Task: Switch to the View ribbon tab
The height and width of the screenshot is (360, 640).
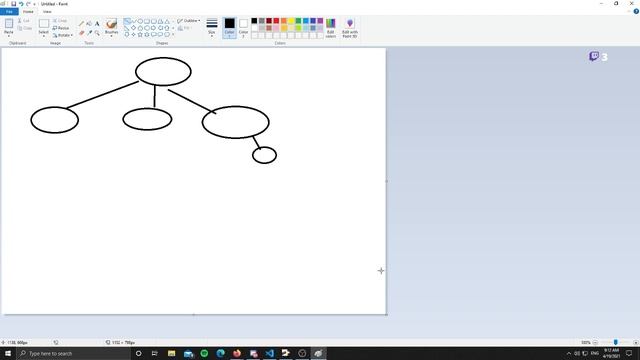Action: coord(47,11)
